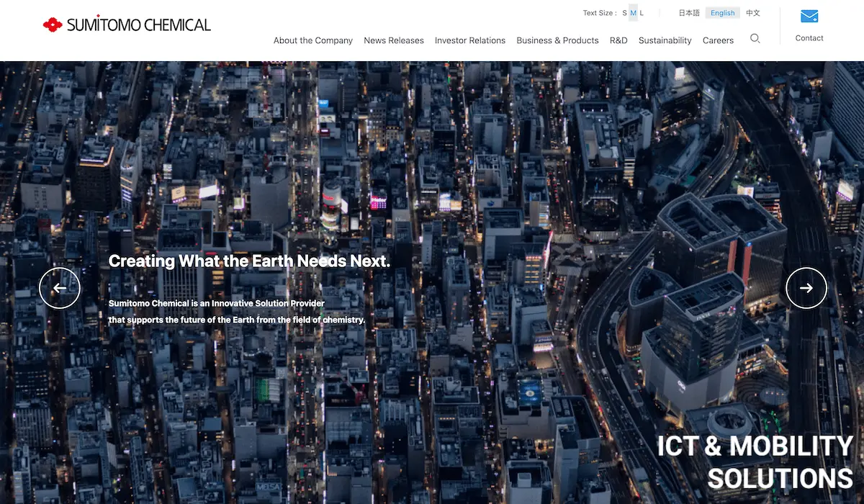Advance to next slide with right arrow
The height and width of the screenshot is (504, 864).
(806, 288)
